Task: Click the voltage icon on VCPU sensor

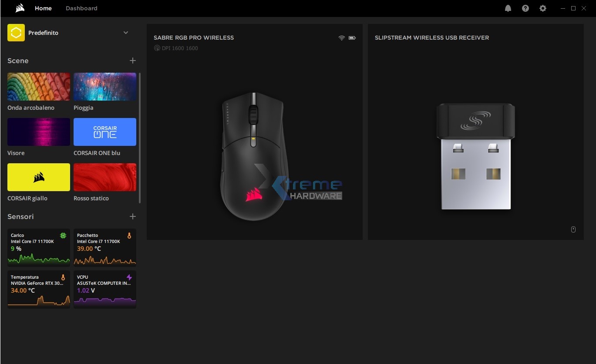Action: point(129,277)
